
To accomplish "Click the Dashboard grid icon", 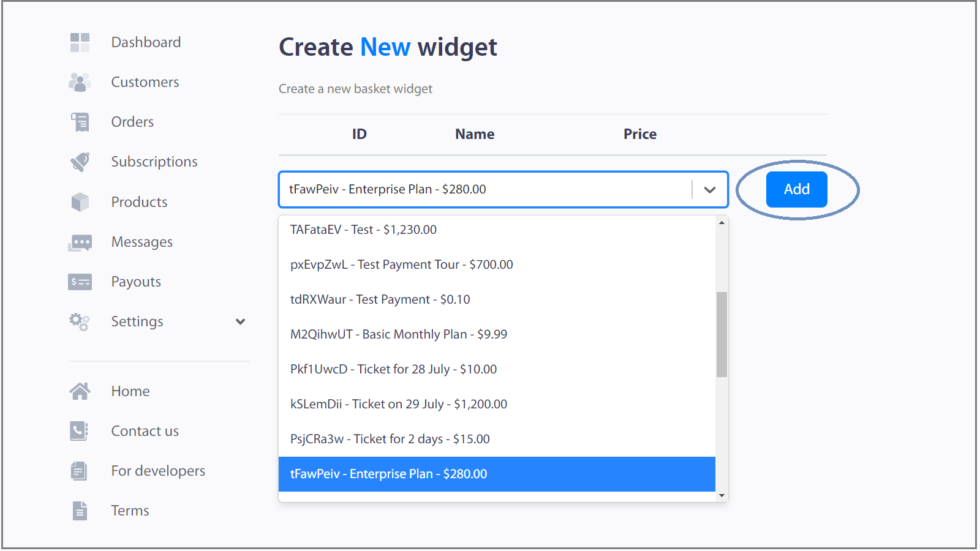I will 80,42.
